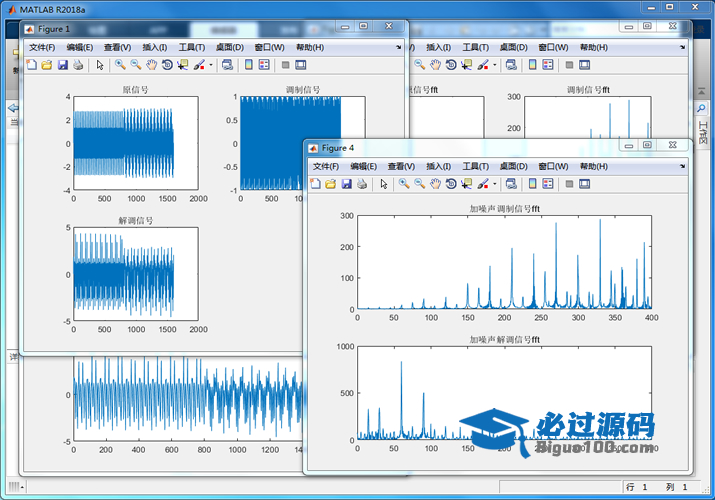Open 文件(F) menu in Figure 1
715x500 pixels.
(x=42, y=47)
